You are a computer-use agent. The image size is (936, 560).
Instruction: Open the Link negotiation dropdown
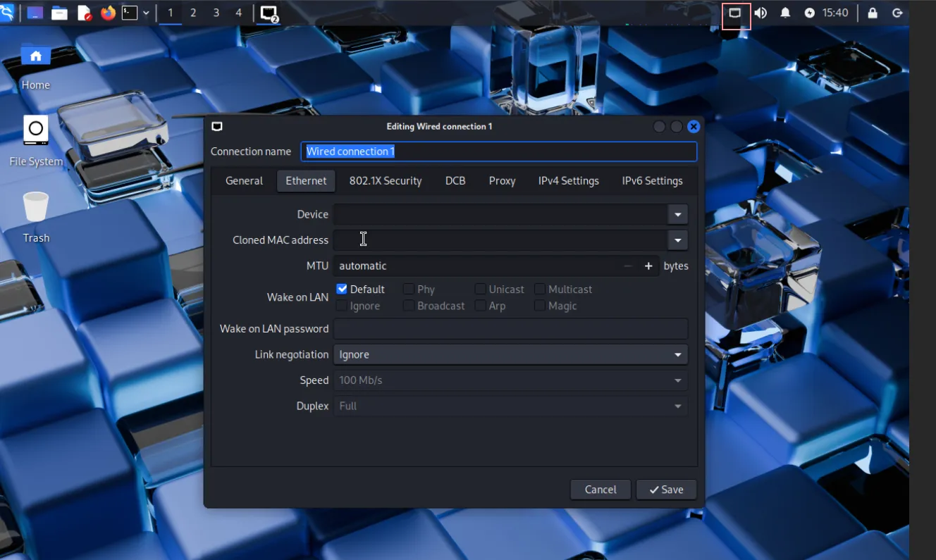pos(510,354)
